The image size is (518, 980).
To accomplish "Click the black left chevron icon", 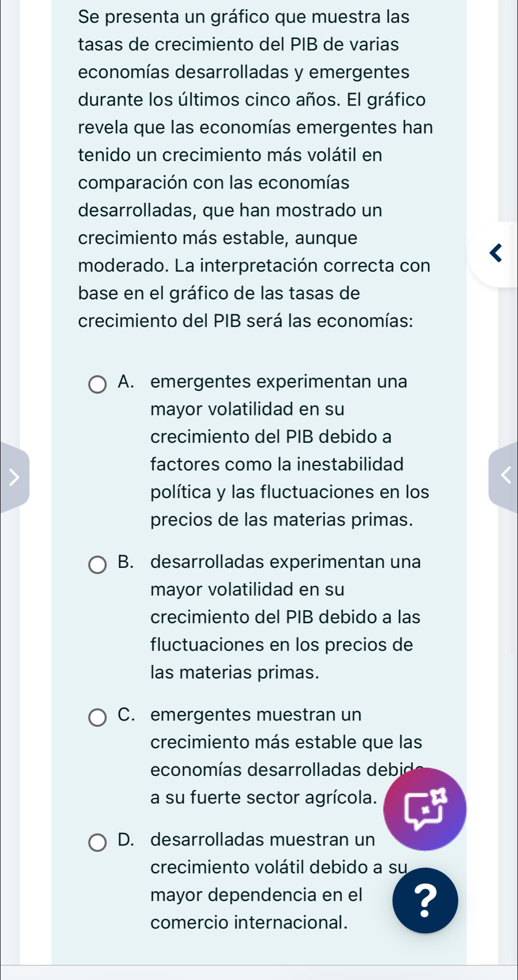I will [495, 254].
